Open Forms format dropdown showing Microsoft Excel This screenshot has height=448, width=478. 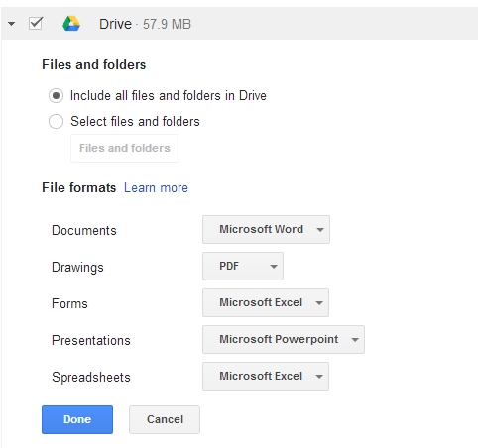(x=266, y=303)
